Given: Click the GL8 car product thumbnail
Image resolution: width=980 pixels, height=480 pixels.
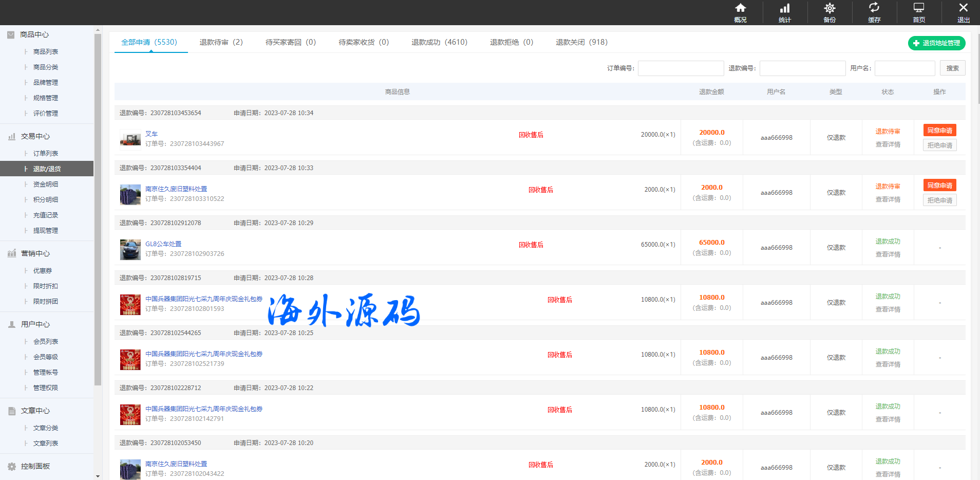Looking at the screenshot, I should (x=130, y=249).
